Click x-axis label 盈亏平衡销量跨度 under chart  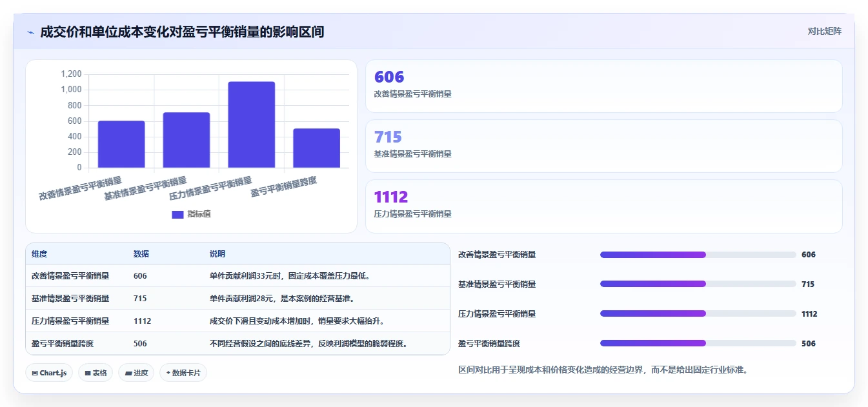(x=284, y=186)
